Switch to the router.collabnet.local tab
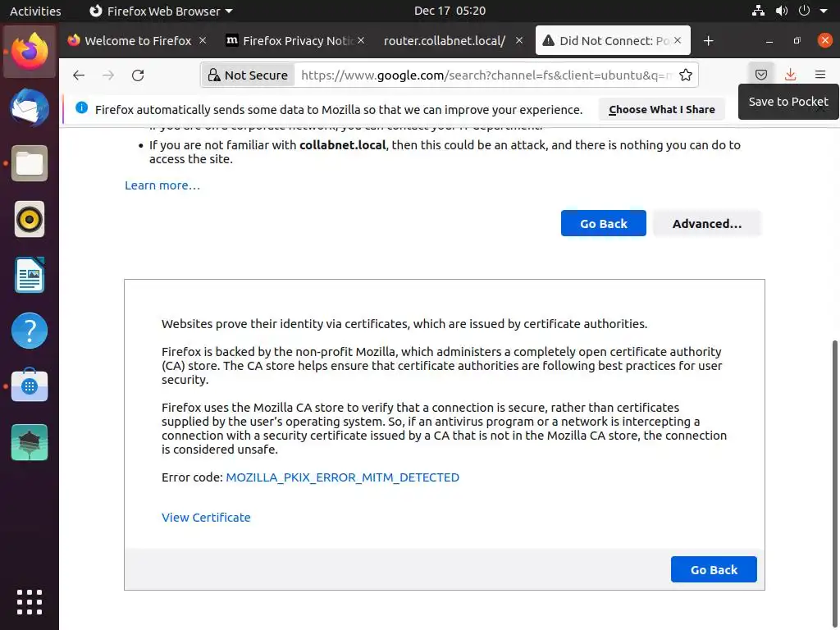 coord(444,40)
